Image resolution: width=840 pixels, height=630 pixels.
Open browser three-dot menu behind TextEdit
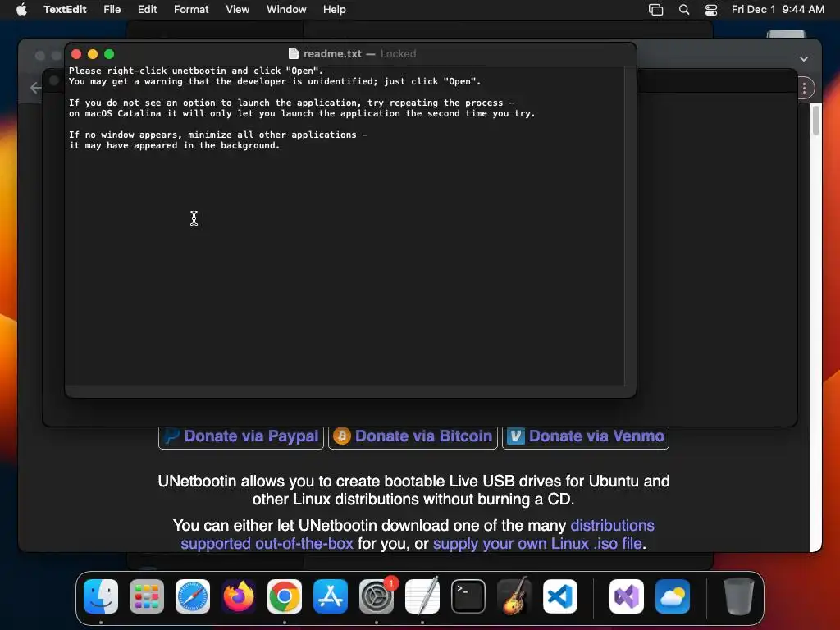tap(804, 88)
